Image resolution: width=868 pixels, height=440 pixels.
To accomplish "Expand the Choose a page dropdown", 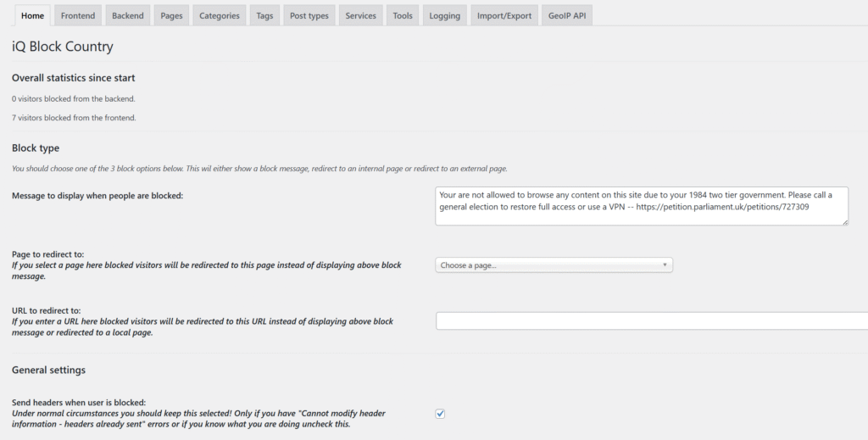I will 554,265.
